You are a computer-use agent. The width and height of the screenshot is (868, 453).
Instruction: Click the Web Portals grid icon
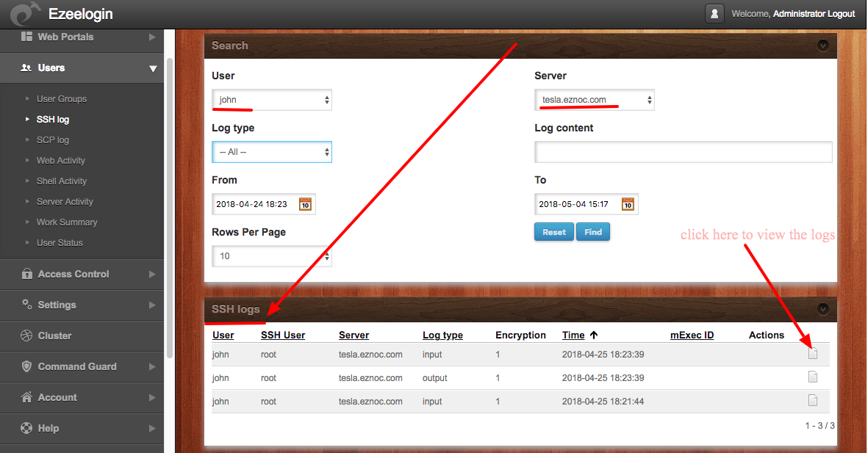26,37
